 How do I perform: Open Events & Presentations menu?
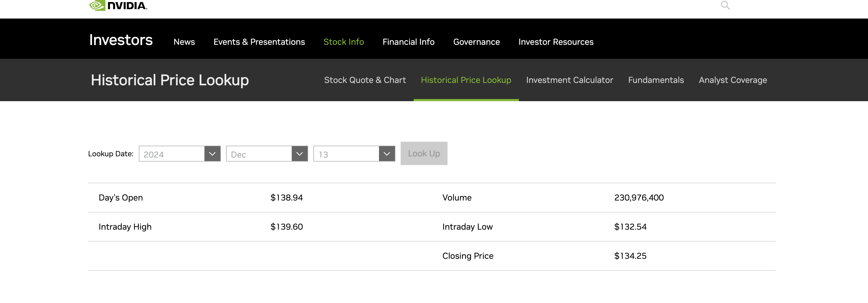(259, 42)
